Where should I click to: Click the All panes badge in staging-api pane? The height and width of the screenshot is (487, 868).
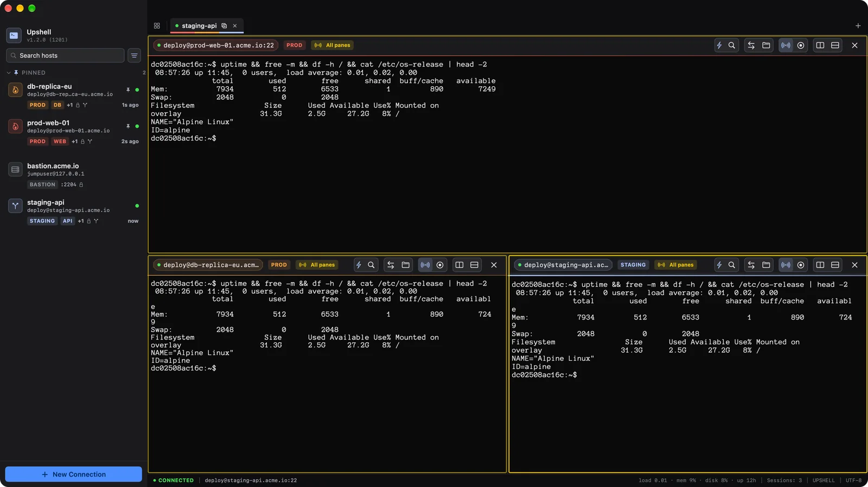[676, 265]
